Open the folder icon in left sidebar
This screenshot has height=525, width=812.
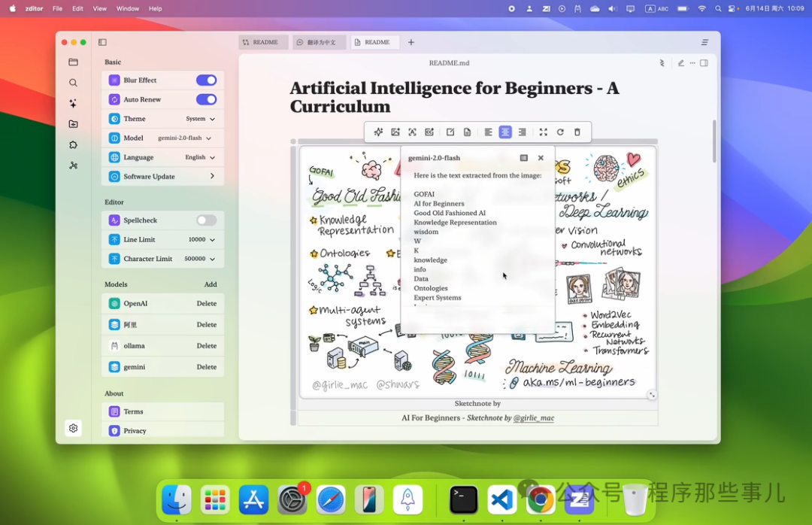click(x=73, y=62)
